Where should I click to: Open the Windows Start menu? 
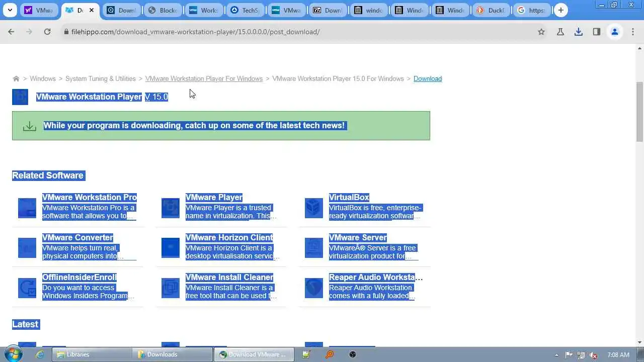click(x=13, y=354)
